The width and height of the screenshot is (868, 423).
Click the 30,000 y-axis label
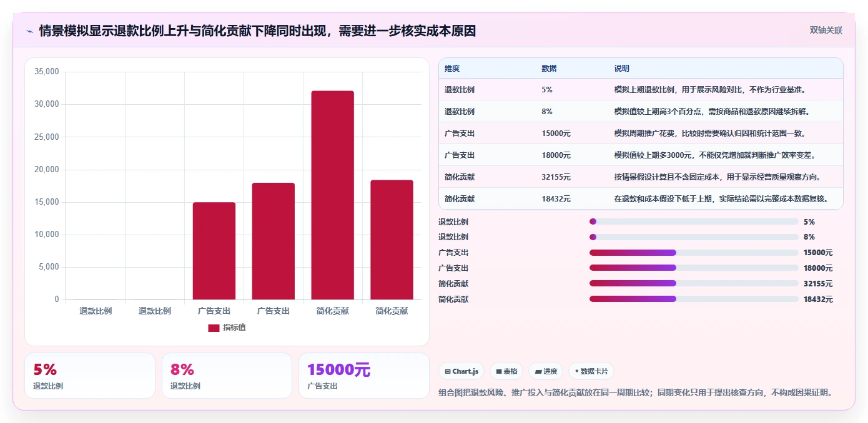coord(47,104)
